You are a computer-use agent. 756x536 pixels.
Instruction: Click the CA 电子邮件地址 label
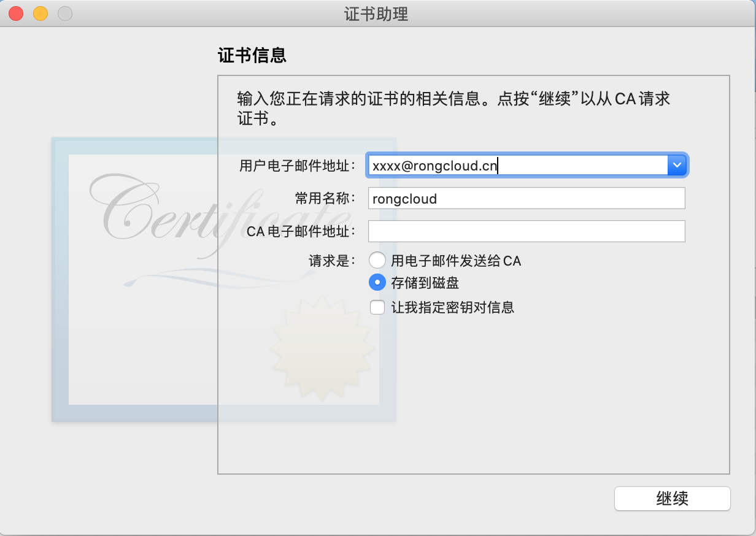coord(301,232)
